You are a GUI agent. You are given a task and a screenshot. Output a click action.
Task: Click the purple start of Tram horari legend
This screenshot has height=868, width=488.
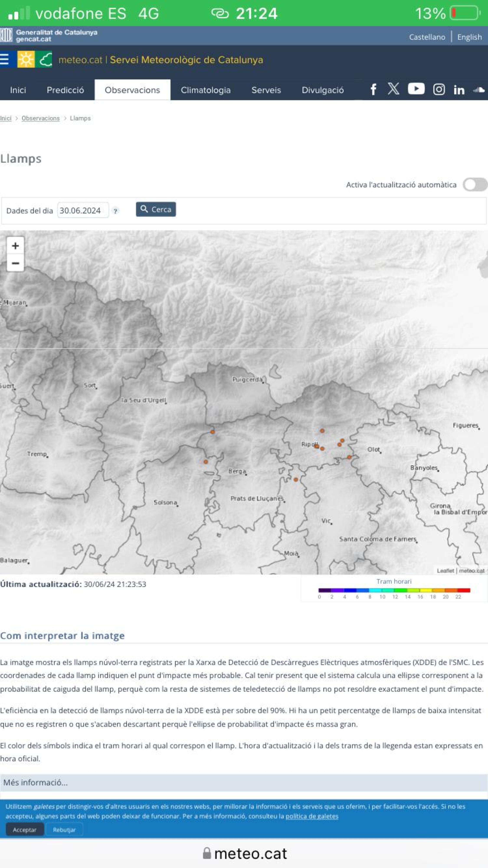[324, 590]
